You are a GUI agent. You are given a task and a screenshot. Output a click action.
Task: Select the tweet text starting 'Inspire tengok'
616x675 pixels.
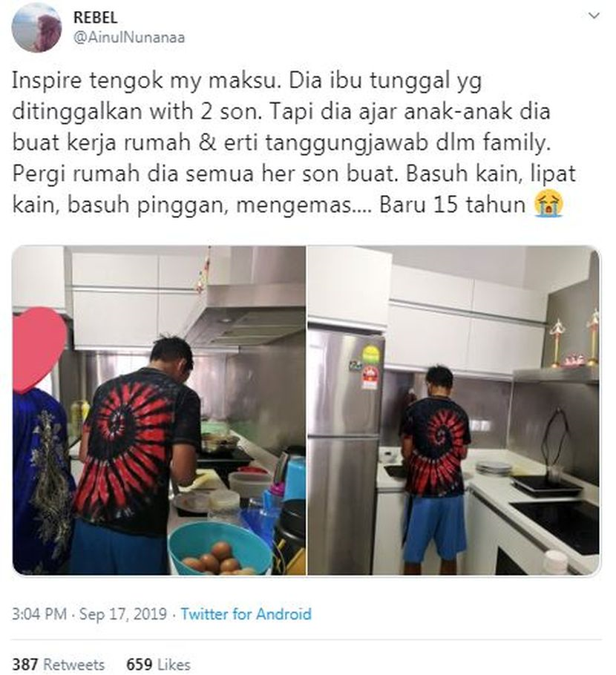click(x=294, y=142)
